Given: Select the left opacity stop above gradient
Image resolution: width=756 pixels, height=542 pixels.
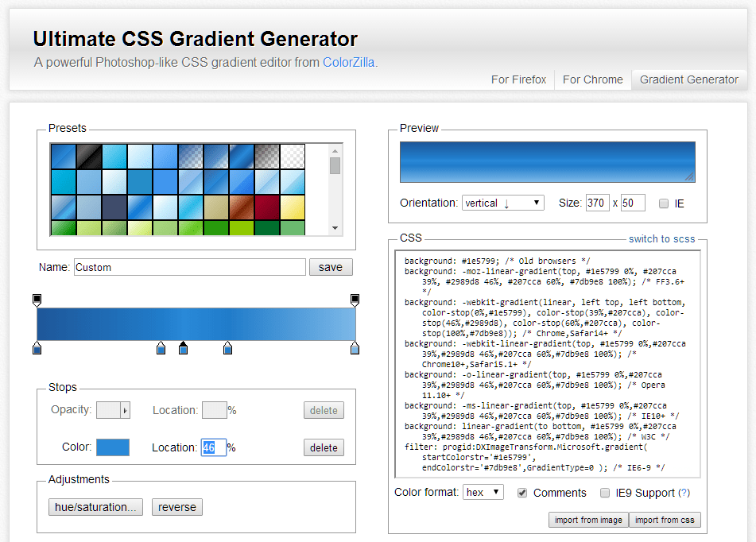Looking at the screenshot, I should point(37,300).
